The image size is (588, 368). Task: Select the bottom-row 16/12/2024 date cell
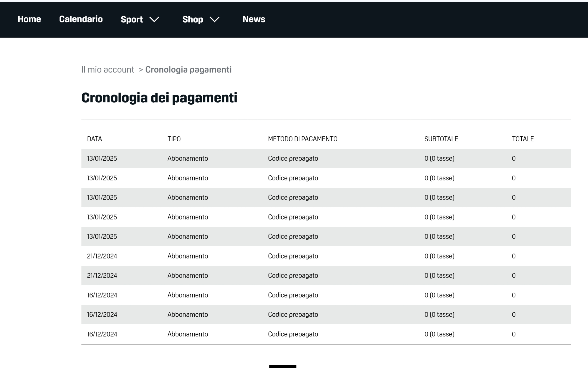[102, 334]
